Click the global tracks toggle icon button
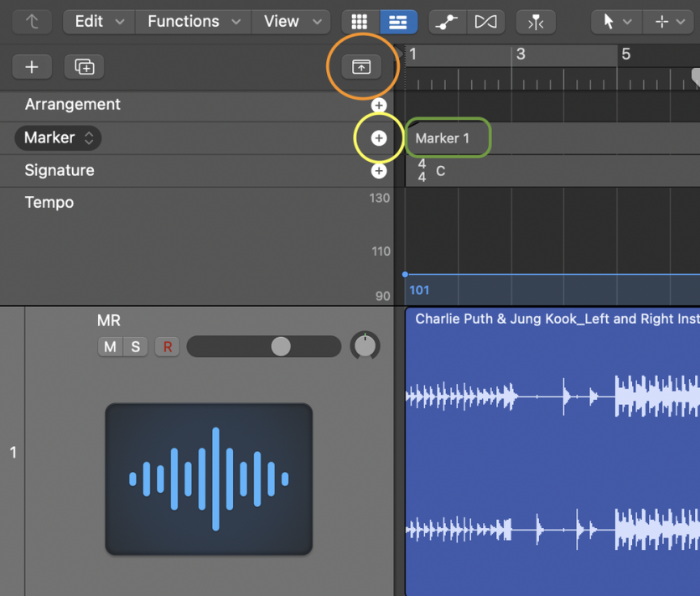The image size is (700, 596). click(361, 67)
